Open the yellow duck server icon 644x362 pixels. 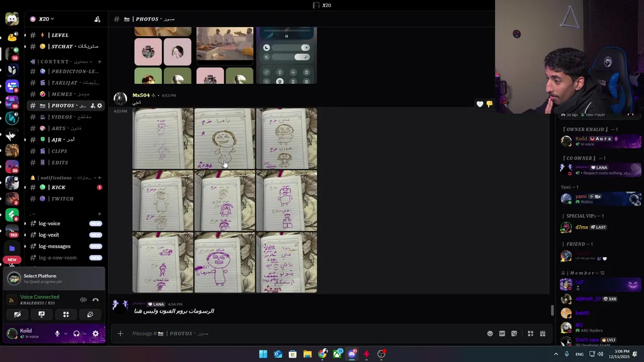tap(12, 37)
